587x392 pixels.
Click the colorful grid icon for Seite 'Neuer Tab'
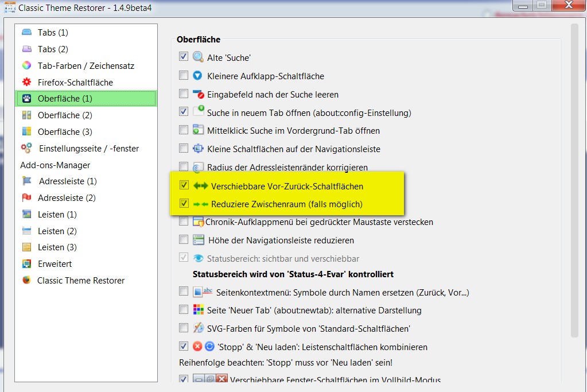point(198,309)
